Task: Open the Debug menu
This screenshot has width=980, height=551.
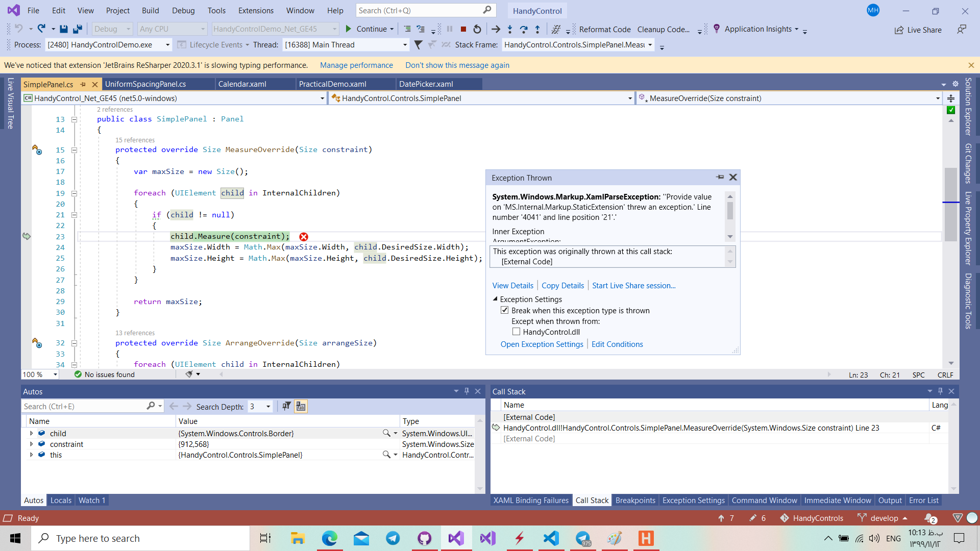Action: tap(183, 10)
